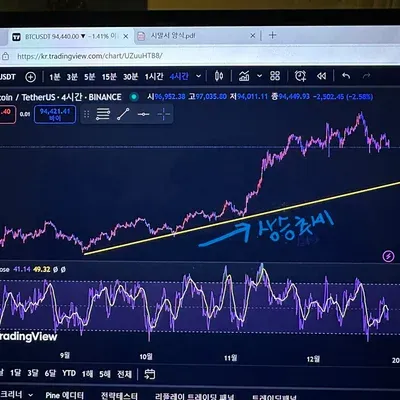
Task: Expand the indicators dropdown chevron
Action: click(259, 76)
